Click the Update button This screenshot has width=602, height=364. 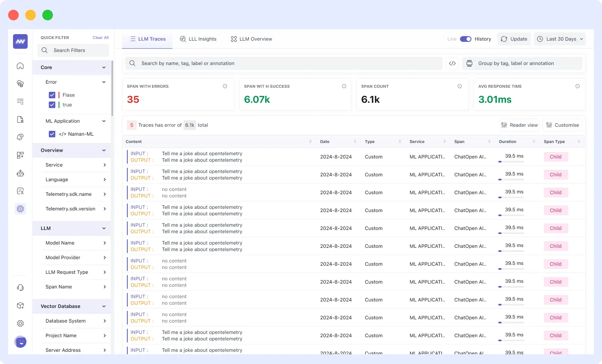514,39
